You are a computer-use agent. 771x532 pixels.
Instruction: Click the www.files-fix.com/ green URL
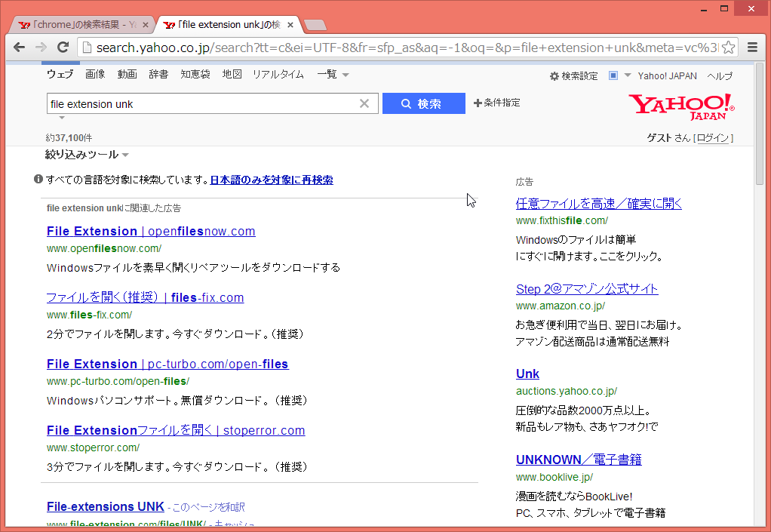pyautogui.click(x=90, y=315)
